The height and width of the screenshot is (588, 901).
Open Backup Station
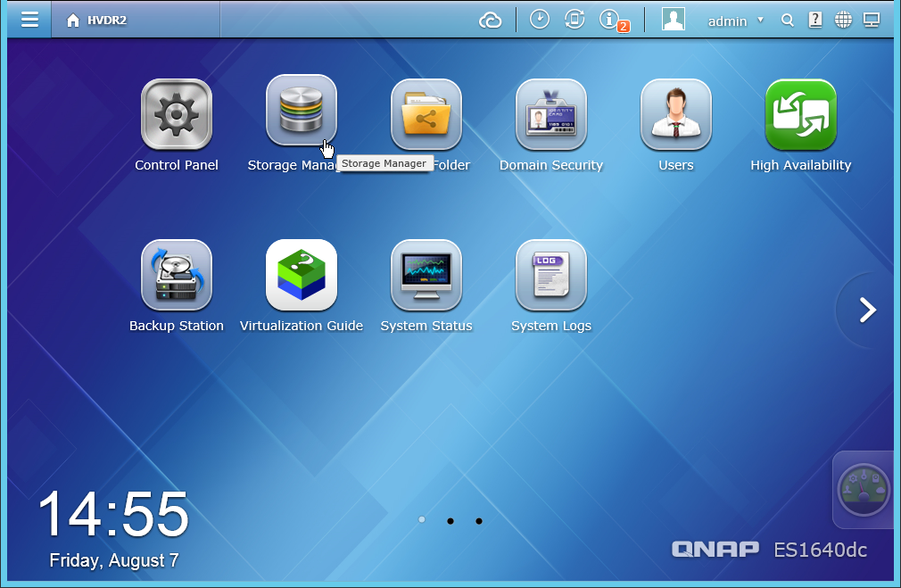(x=177, y=275)
